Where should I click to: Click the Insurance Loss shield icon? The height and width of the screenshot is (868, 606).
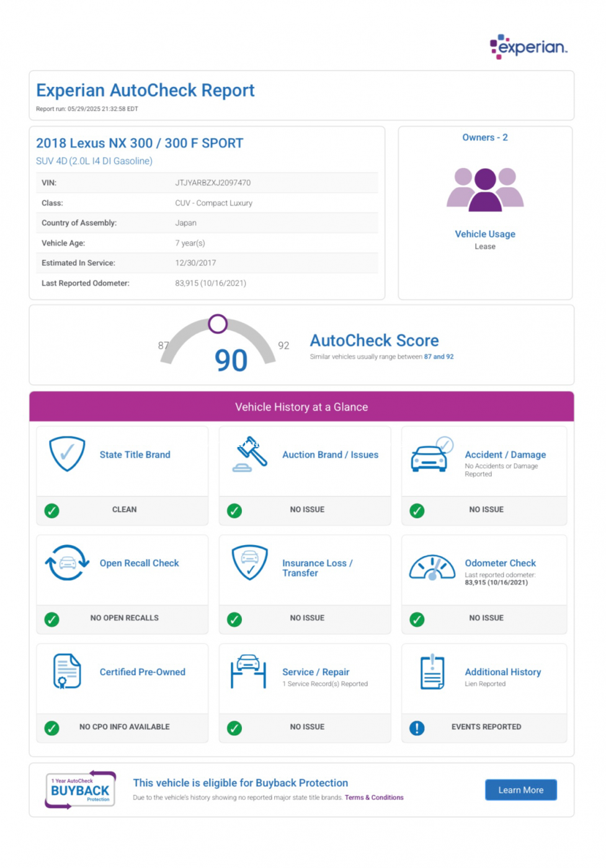point(250,563)
